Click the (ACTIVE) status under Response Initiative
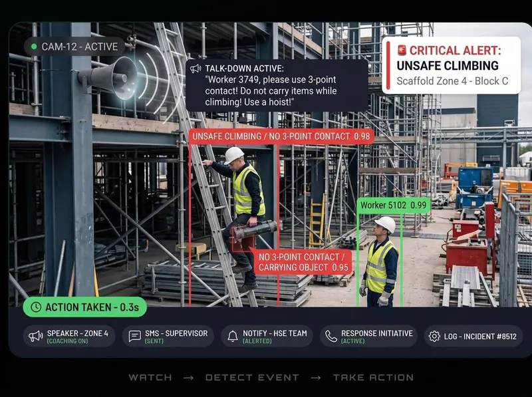 click(x=353, y=341)
